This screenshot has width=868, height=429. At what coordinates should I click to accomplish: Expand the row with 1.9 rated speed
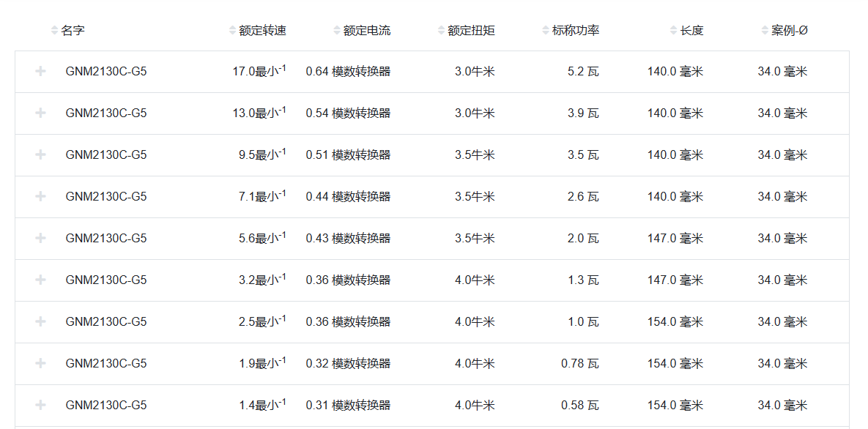[x=41, y=364]
